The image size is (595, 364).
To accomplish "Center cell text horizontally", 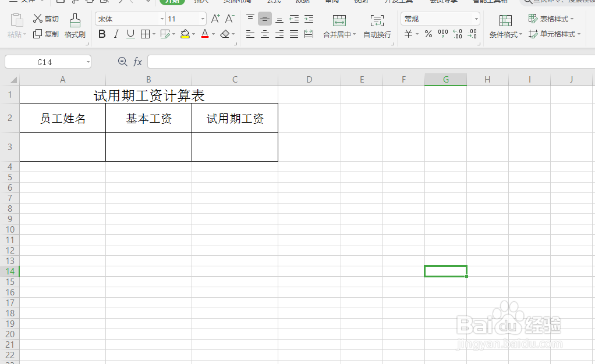I will click(x=264, y=34).
